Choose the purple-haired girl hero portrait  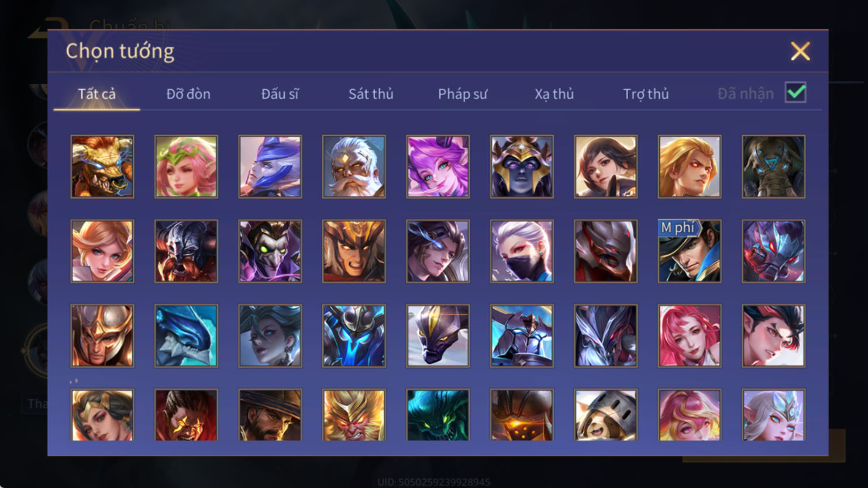438,167
